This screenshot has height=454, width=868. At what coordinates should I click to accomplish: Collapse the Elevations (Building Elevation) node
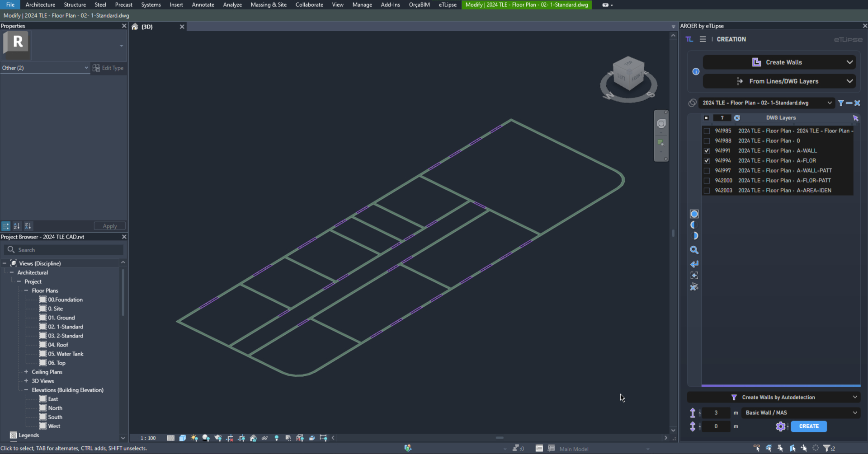coord(26,390)
